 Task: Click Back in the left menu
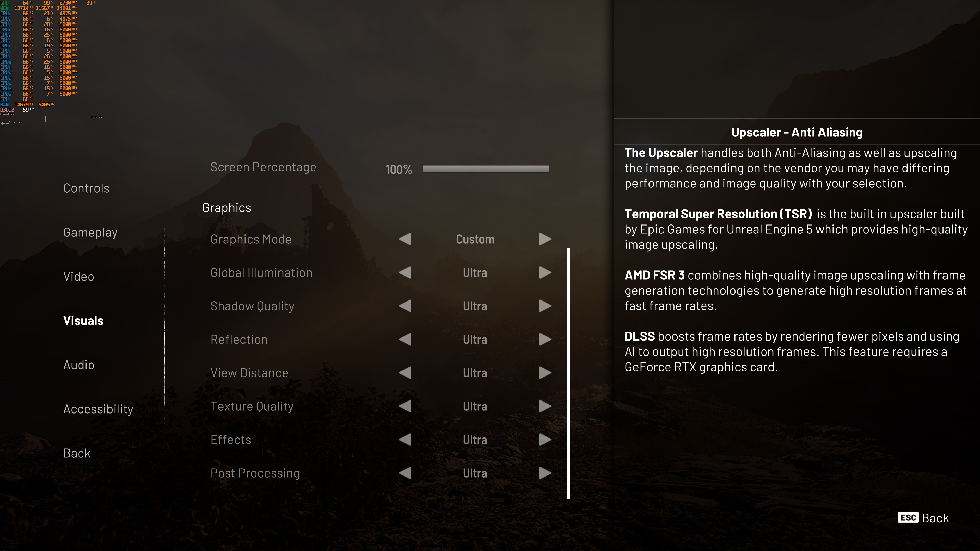pos(77,453)
